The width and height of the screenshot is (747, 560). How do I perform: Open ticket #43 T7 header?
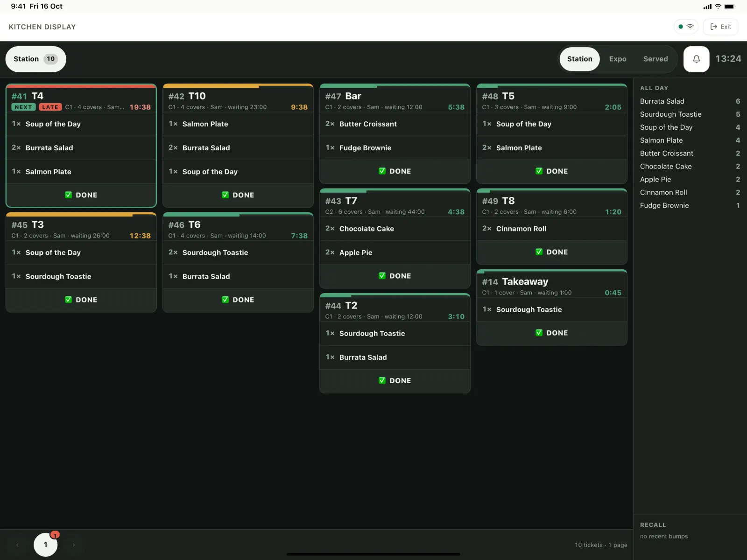395,205
